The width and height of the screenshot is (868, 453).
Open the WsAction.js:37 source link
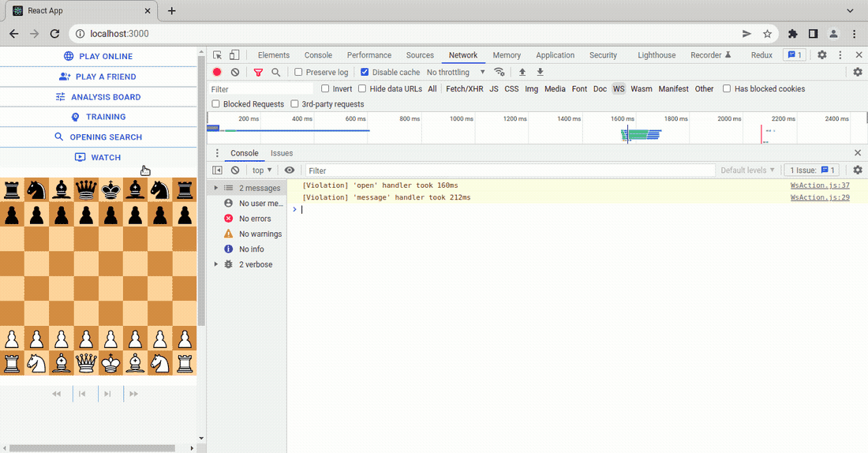(x=820, y=185)
